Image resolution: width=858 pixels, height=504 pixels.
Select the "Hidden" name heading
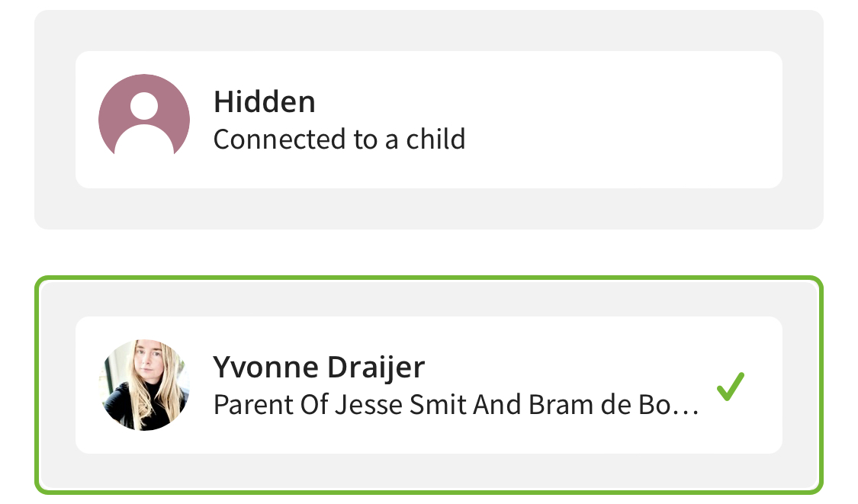pos(265,101)
